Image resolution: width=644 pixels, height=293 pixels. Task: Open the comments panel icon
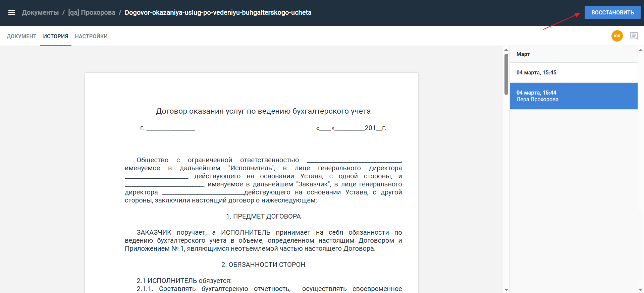pyautogui.click(x=634, y=36)
